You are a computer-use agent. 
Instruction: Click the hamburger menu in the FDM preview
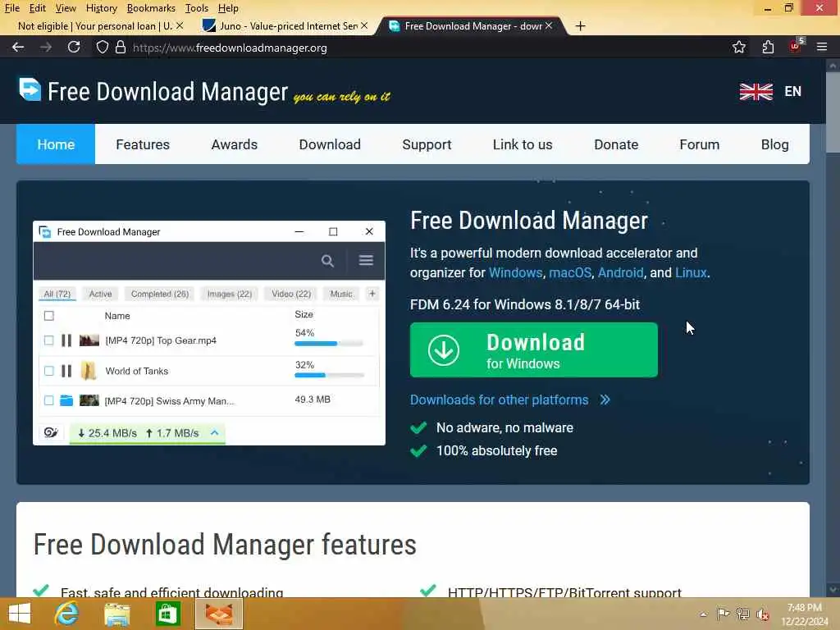(x=366, y=260)
